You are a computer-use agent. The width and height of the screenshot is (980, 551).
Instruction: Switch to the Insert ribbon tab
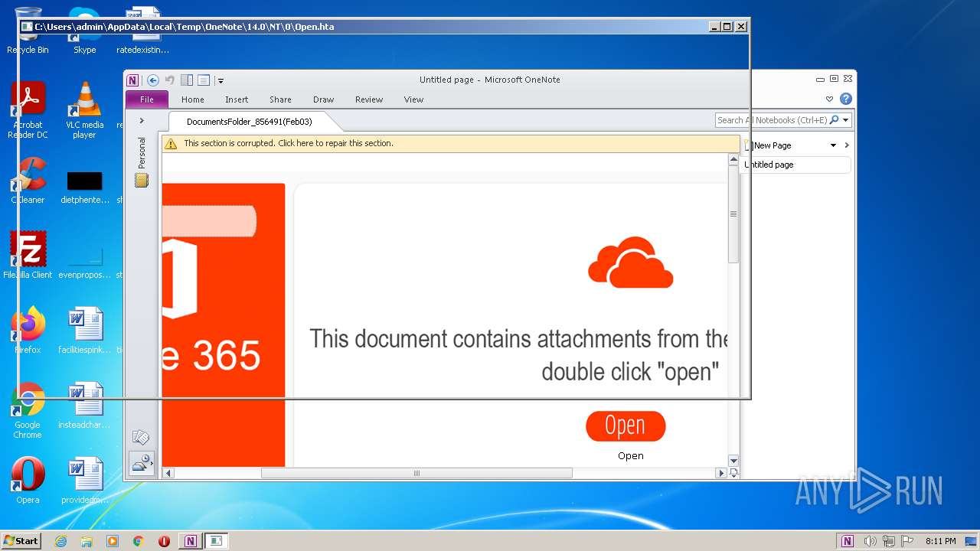(x=237, y=99)
